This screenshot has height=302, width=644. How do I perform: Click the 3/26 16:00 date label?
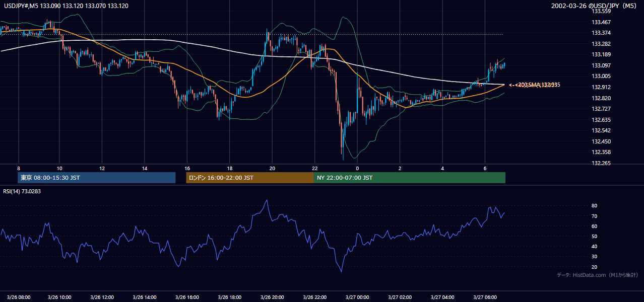(186, 297)
